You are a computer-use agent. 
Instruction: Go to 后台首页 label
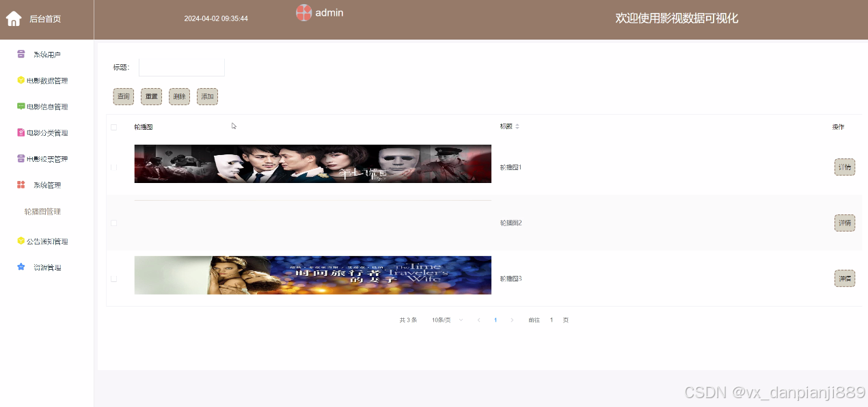coord(45,19)
